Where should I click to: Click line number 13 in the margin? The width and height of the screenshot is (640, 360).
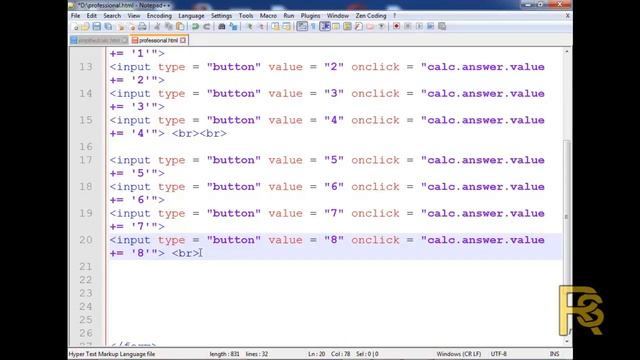pyautogui.click(x=86, y=67)
